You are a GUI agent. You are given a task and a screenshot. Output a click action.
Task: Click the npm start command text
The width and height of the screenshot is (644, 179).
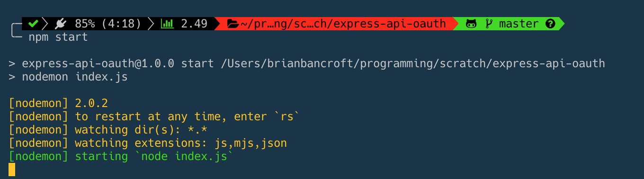click(58, 37)
